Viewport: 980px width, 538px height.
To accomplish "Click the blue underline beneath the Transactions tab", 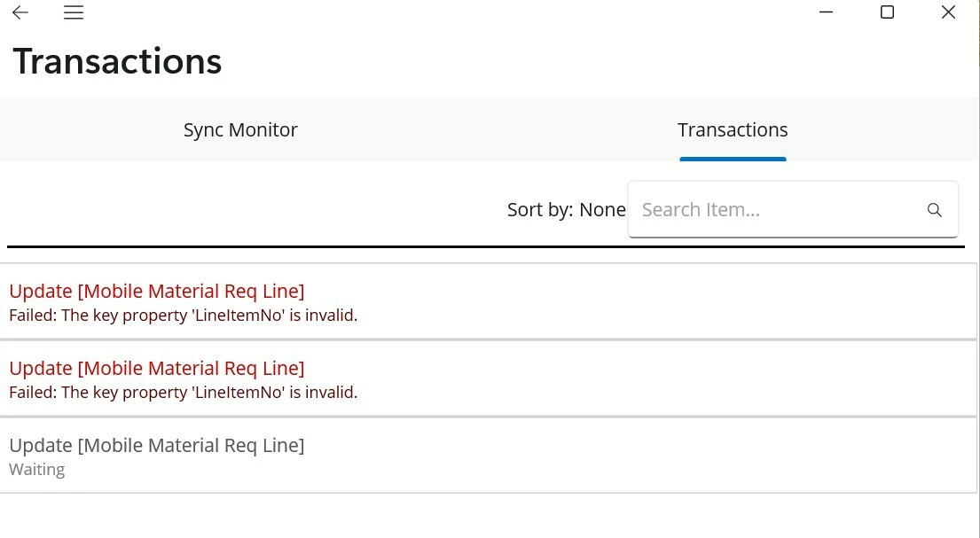I will point(733,159).
